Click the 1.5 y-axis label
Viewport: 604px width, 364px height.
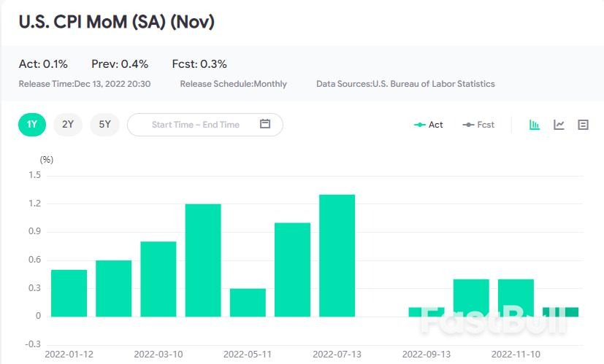click(x=34, y=175)
